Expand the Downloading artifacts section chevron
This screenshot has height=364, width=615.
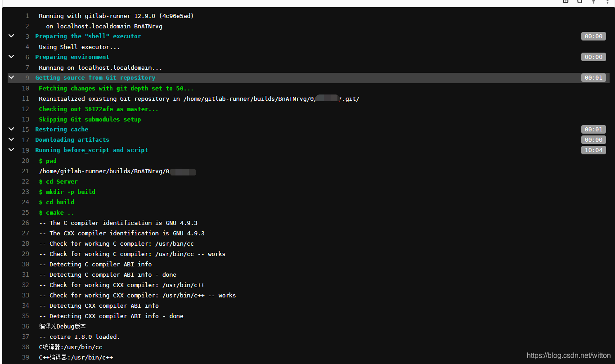pos(12,139)
